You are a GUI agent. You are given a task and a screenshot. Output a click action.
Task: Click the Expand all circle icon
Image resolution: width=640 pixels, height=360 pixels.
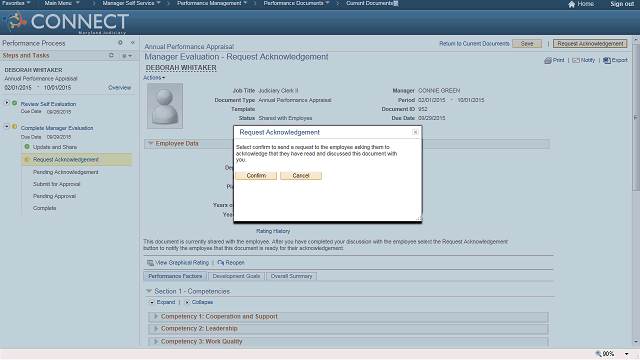tap(152, 302)
